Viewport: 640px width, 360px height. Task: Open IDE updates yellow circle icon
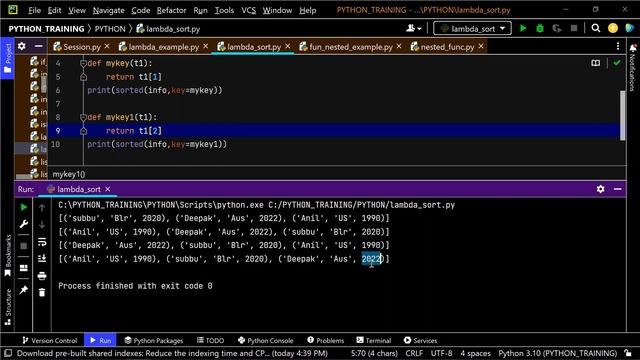[613, 28]
